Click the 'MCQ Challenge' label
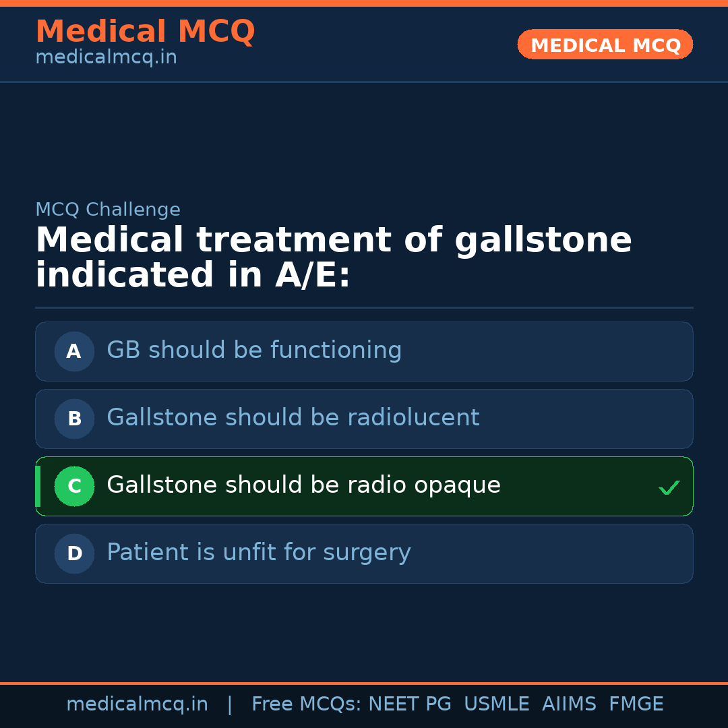Screen dimensions: 728x728 (108, 210)
